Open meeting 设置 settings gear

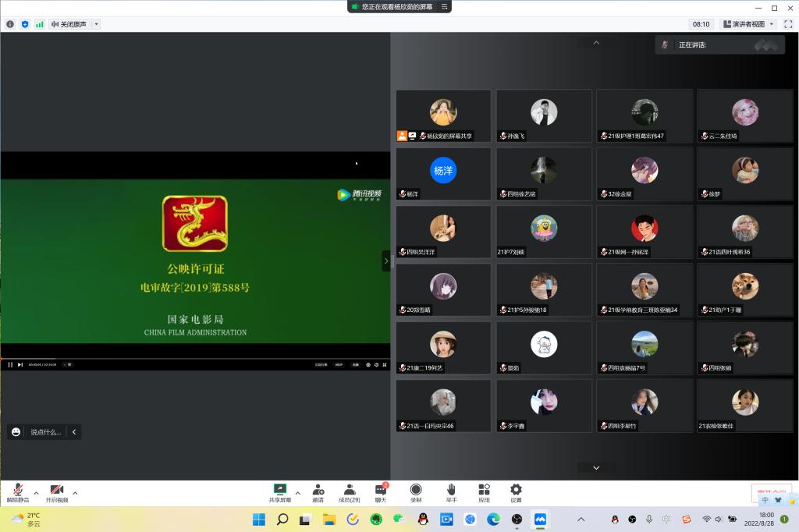pos(516,493)
